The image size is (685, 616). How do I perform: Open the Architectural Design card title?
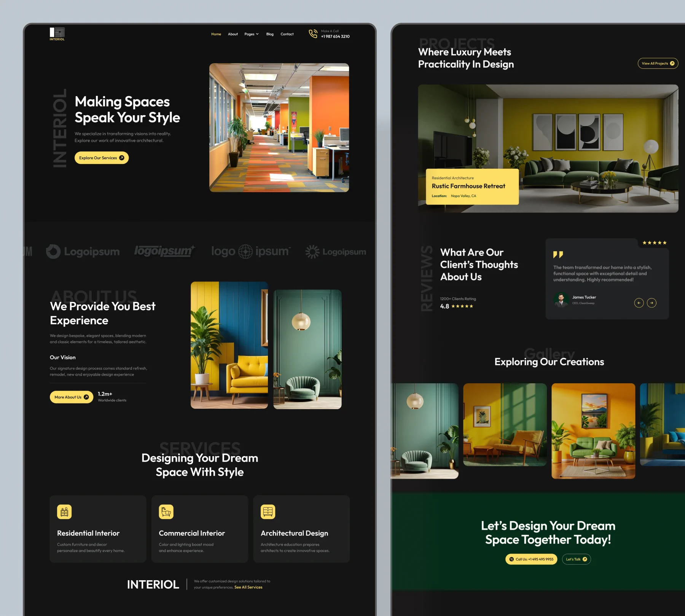coord(294,533)
